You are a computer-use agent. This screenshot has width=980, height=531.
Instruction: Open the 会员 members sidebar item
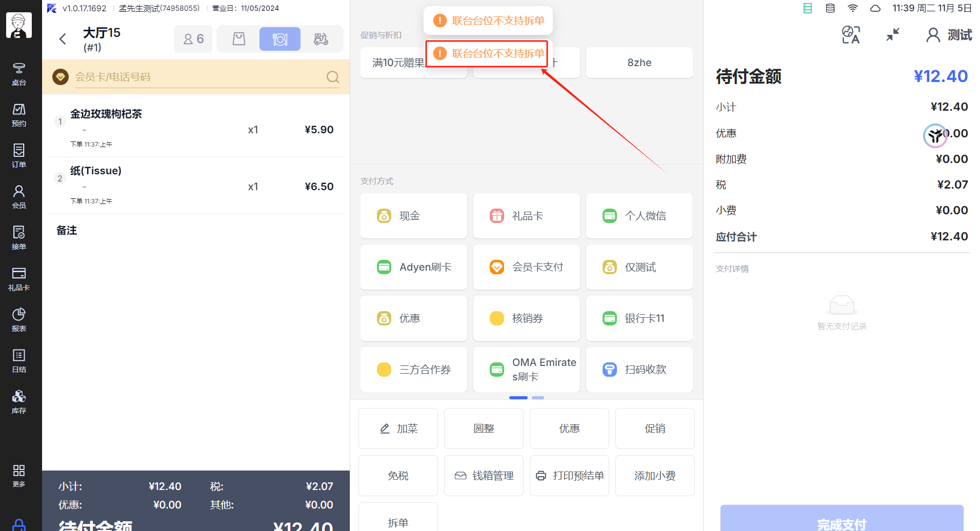point(19,197)
